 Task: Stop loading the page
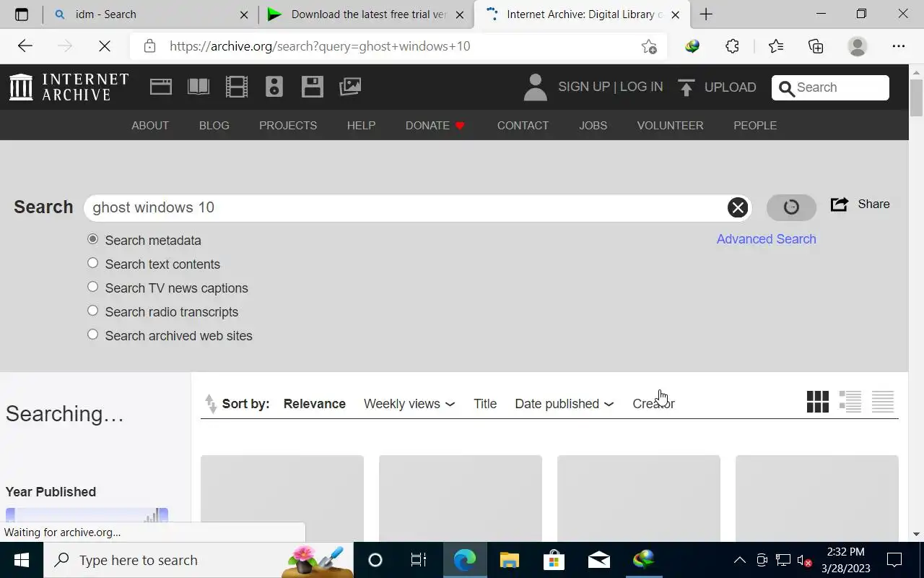(x=105, y=46)
